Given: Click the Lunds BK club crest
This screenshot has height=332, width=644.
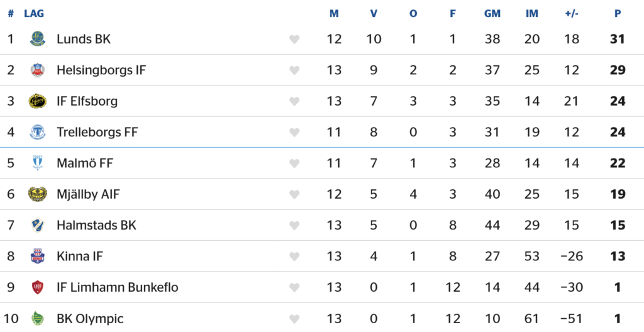Looking at the screenshot, I should tap(38, 39).
